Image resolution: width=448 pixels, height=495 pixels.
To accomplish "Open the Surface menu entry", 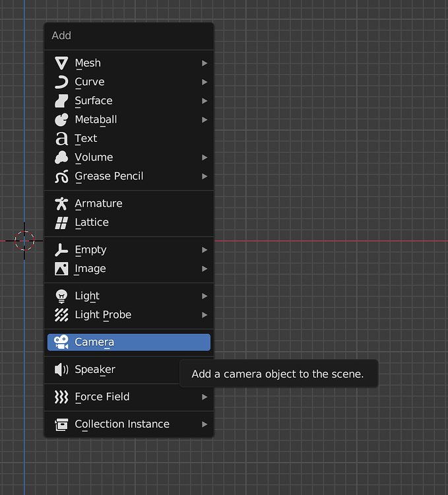I will tap(129, 101).
